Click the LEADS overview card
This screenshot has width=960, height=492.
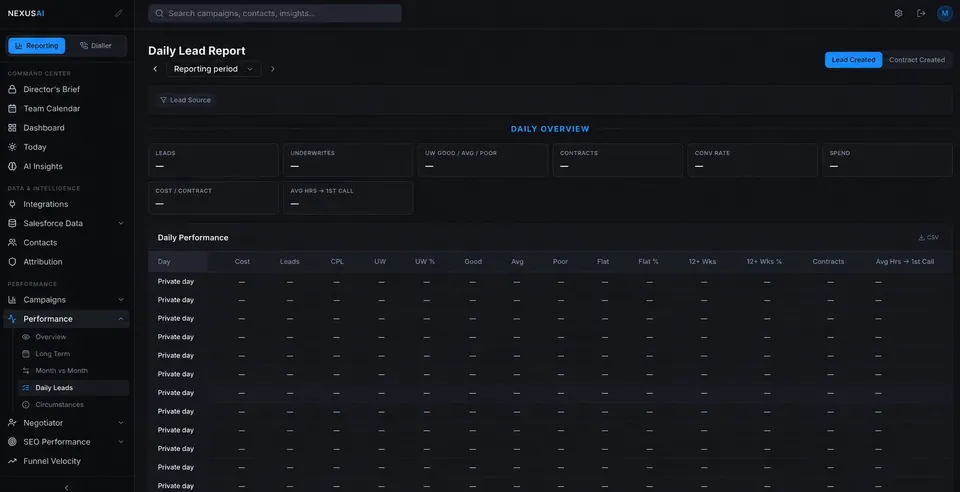click(213, 160)
